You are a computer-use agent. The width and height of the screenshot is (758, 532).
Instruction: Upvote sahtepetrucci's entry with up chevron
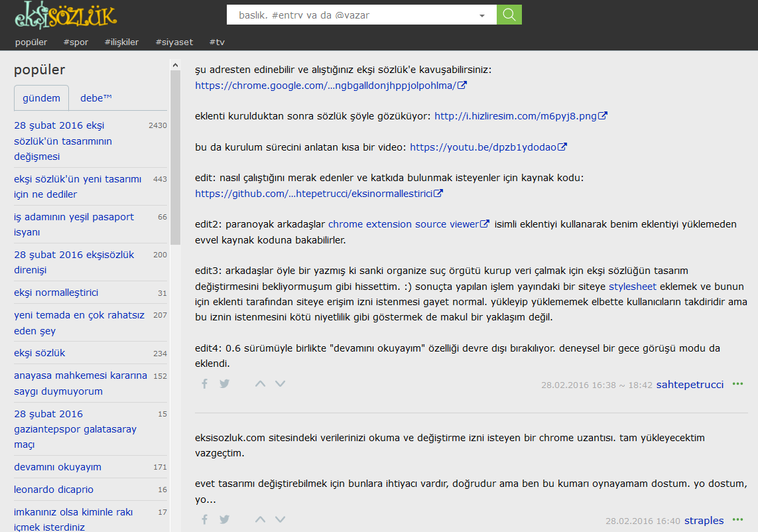pyautogui.click(x=261, y=383)
